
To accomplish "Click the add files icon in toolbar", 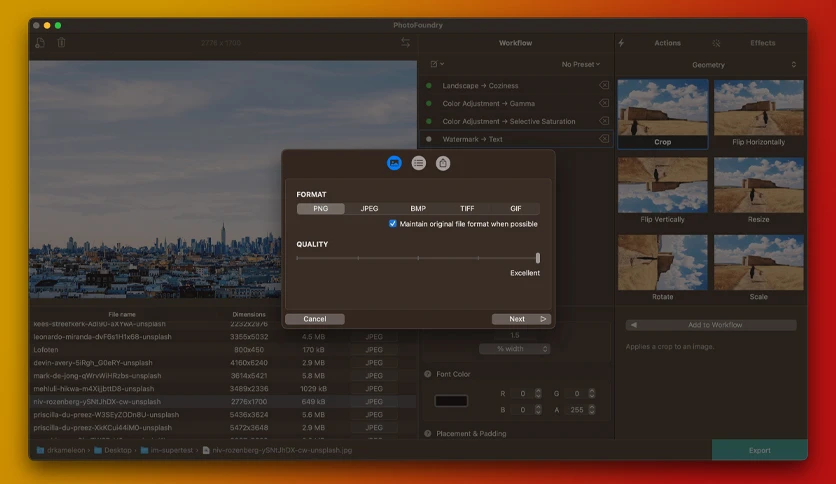I will [40, 43].
